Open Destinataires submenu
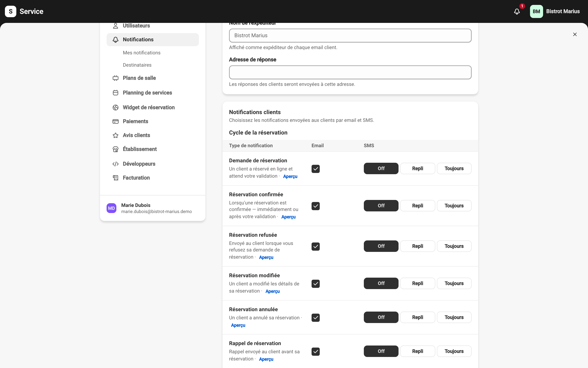 [137, 65]
